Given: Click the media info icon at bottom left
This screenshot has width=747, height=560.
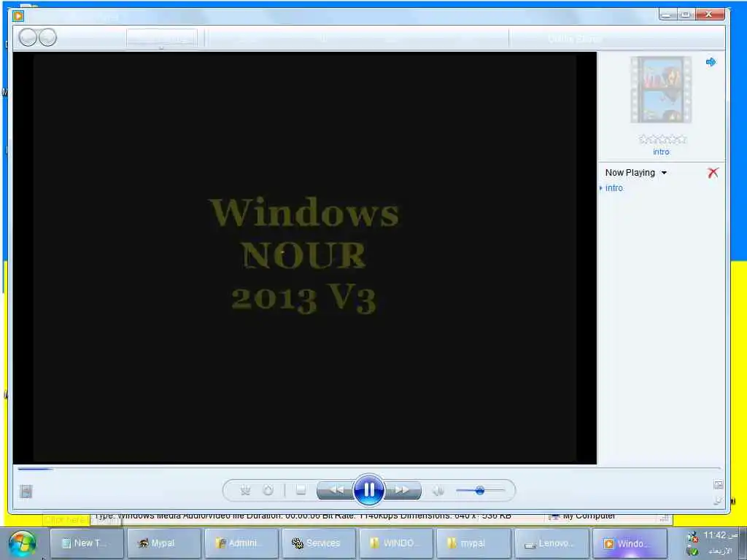Looking at the screenshot, I should (26, 491).
